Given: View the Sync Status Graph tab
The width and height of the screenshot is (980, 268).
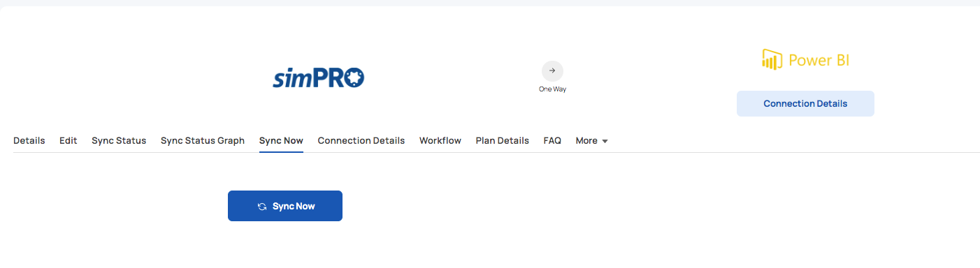Looking at the screenshot, I should coord(203,140).
